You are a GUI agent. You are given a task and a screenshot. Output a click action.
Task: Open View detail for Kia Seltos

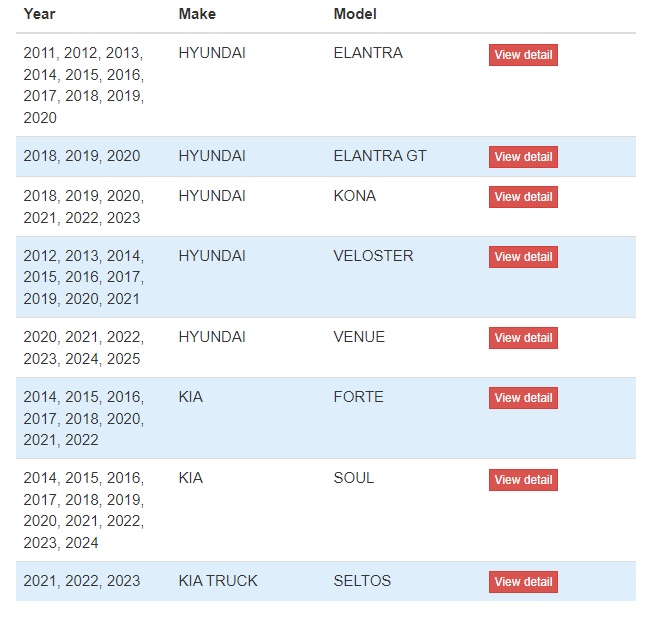(x=523, y=582)
